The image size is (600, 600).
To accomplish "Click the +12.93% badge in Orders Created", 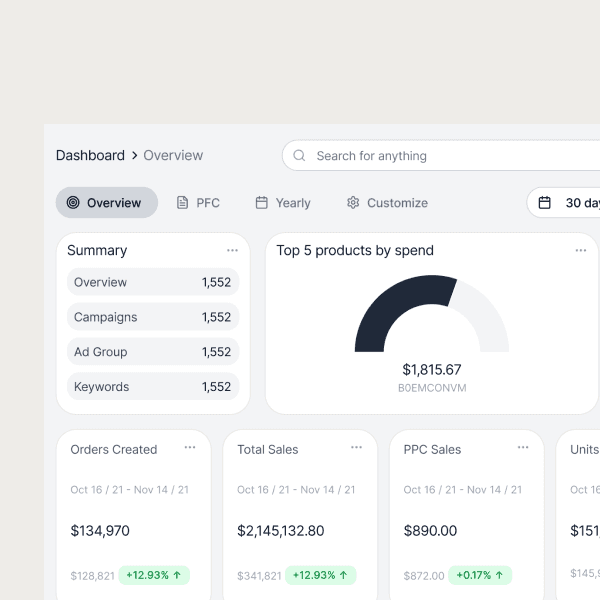I will pos(154,575).
